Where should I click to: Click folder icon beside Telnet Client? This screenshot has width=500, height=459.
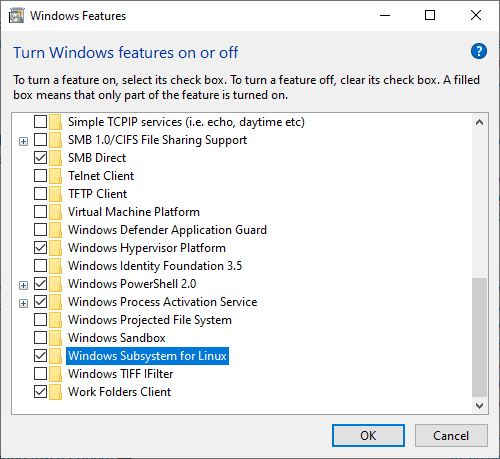(56, 176)
